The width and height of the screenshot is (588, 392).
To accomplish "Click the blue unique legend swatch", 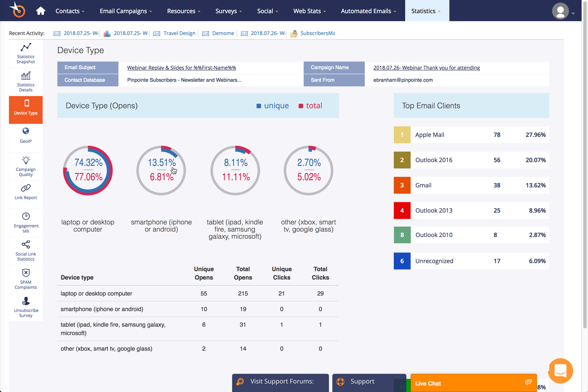I will click(259, 106).
